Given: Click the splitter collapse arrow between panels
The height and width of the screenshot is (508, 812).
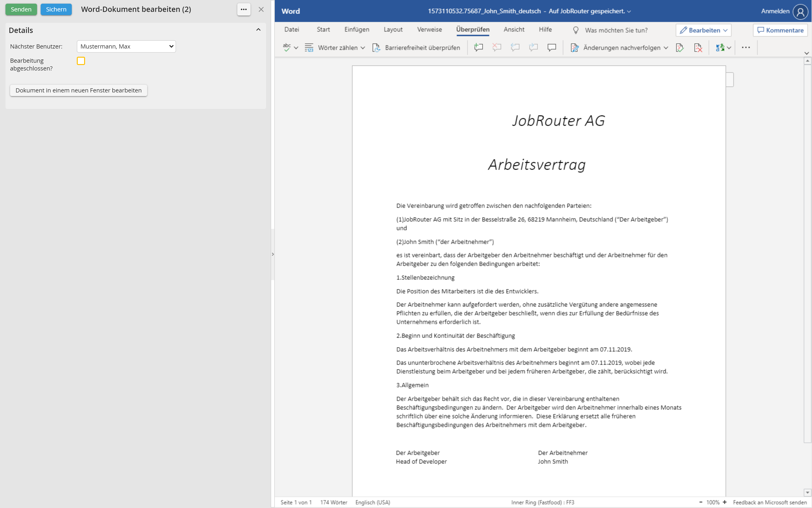Looking at the screenshot, I should pos(273,254).
